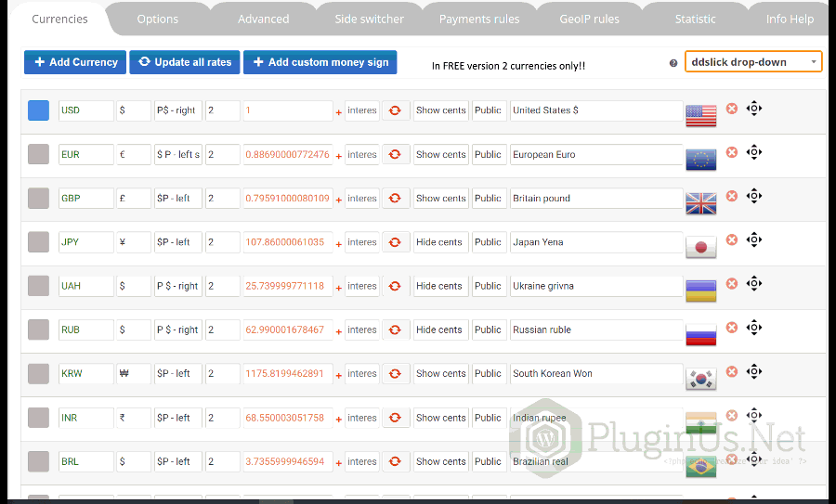836x504 pixels.
Task: Change Public visibility for RUB
Action: tap(489, 330)
